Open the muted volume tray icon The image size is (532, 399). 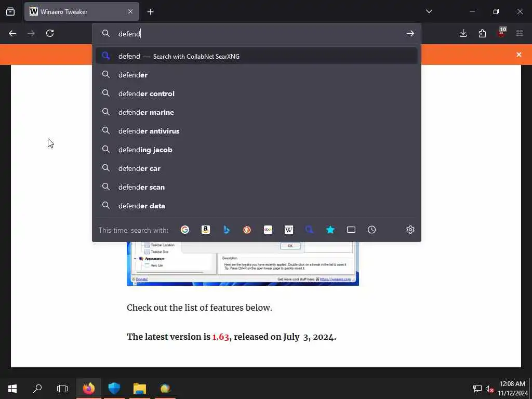click(489, 389)
